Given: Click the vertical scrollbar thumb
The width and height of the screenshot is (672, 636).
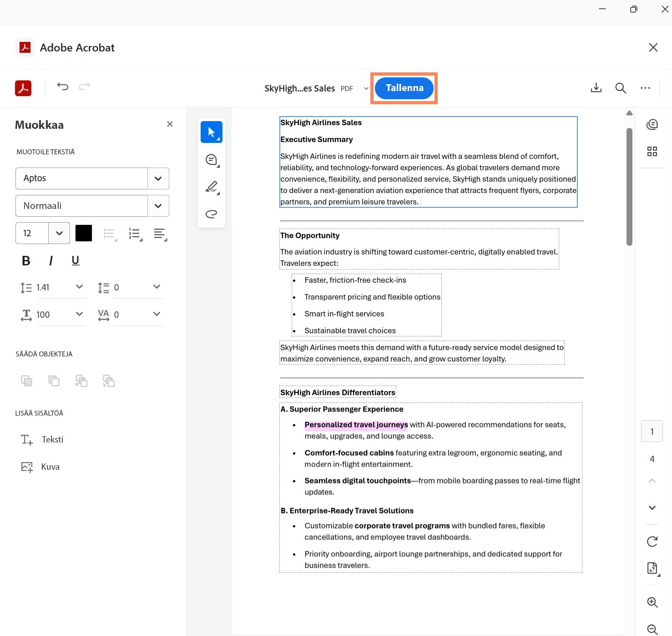Looking at the screenshot, I should pos(629,187).
